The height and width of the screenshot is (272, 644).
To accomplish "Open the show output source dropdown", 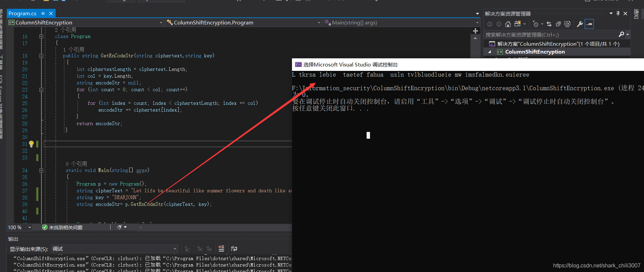I will pos(115,249).
